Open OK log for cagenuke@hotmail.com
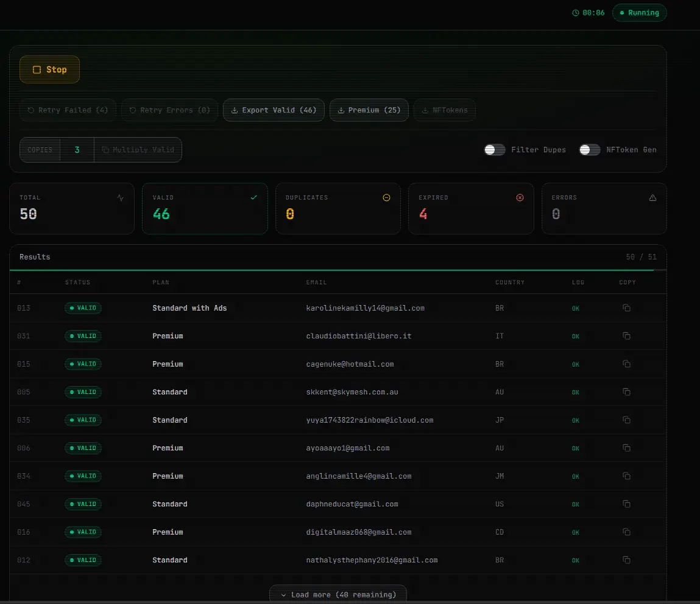 576,365
